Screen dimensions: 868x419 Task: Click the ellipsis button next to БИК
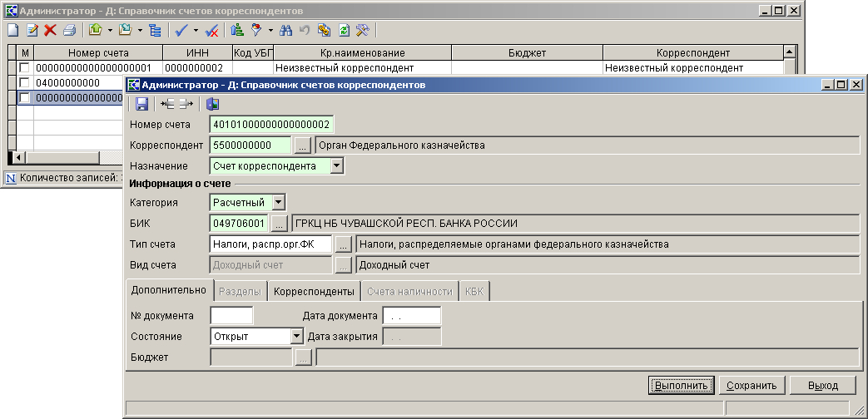280,224
